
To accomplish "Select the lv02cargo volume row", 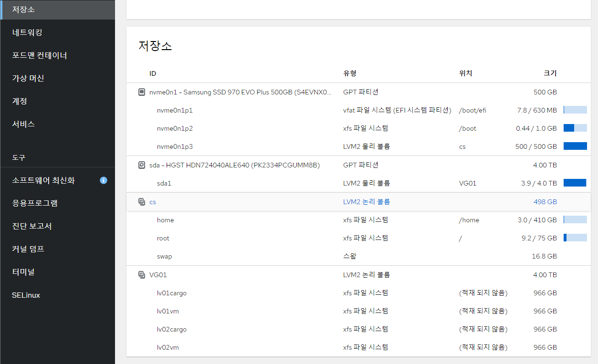I will 358,329.
